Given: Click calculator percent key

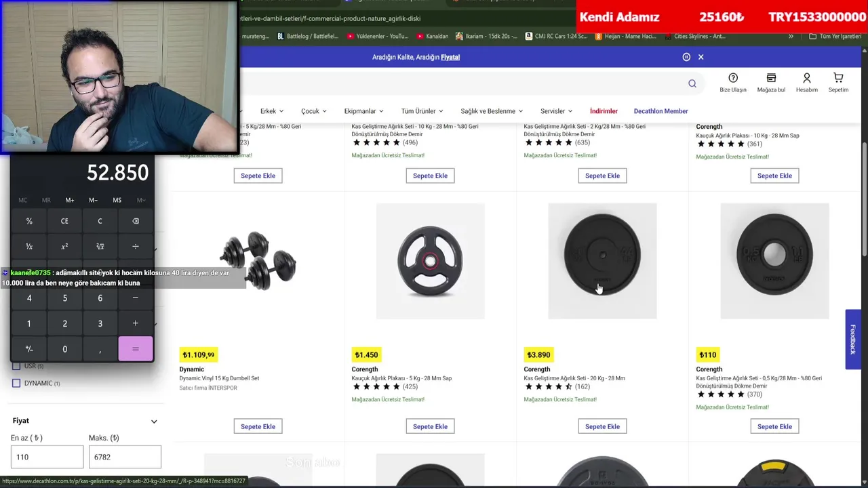Looking at the screenshot, I should coord(29,221).
